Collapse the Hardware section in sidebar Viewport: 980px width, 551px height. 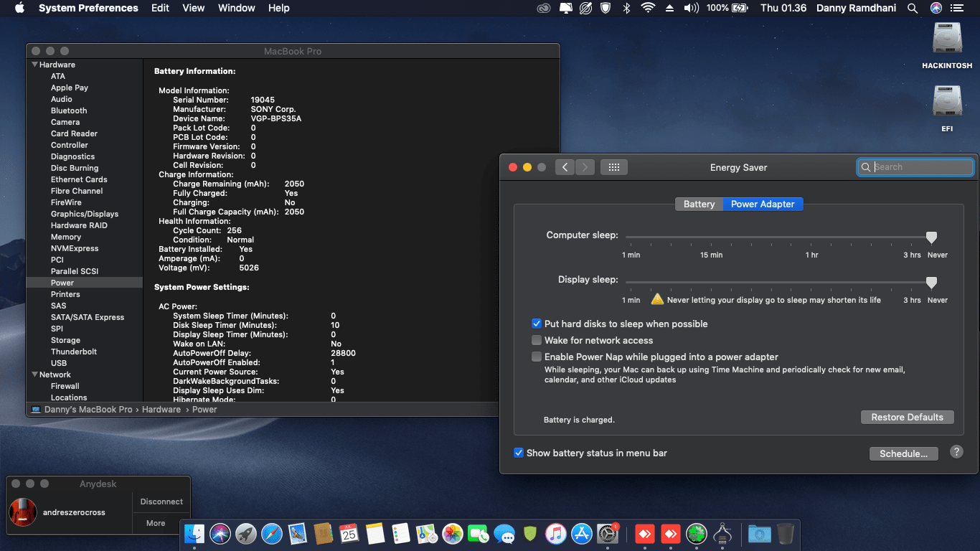coord(34,65)
